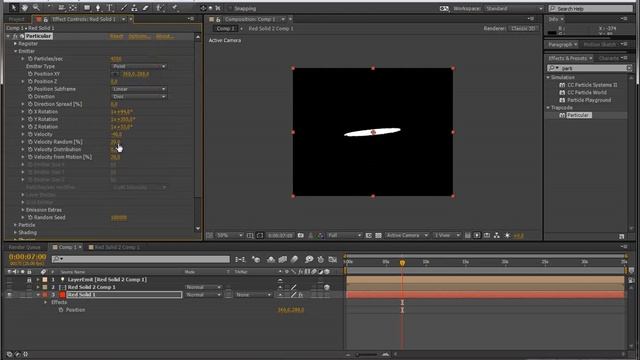This screenshot has height=360, width=640.
Task: Click the Reset link for Particular
Action: [116, 36]
